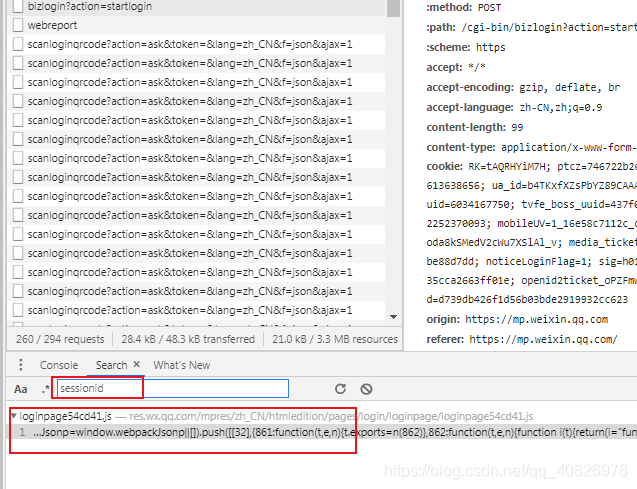
Task: Click the 260 / 294 requests status
Action: click(x=60, y=339)
